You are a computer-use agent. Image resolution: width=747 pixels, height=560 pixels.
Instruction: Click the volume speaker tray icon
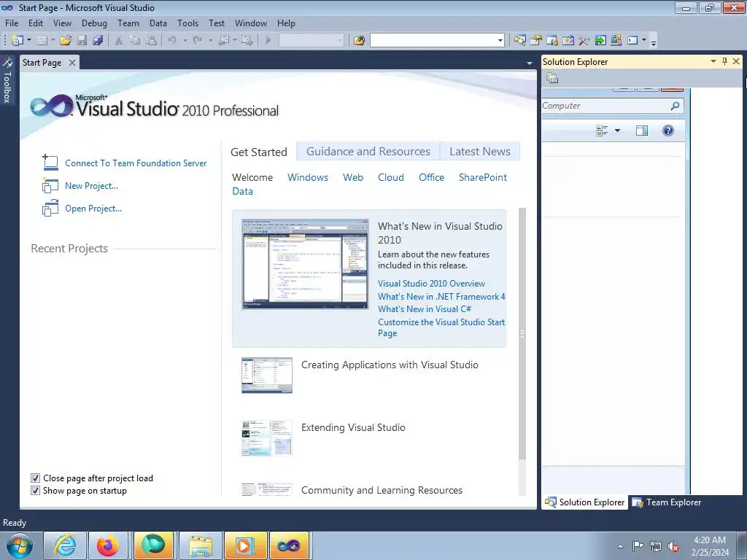(x=673, y=546)
